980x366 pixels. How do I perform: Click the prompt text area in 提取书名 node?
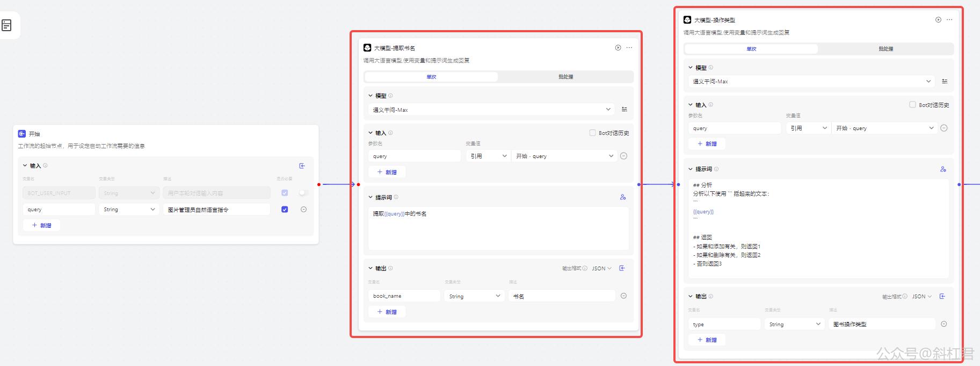point(498,228)
